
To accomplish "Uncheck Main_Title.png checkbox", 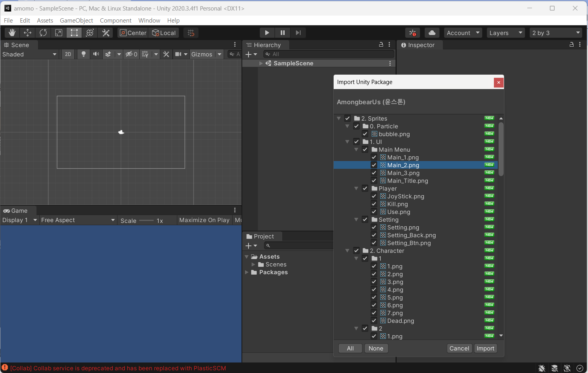I will pyautogui.click(x=374, y=180).
